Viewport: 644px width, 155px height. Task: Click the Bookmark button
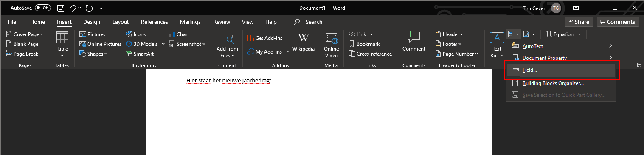(364, 44)
